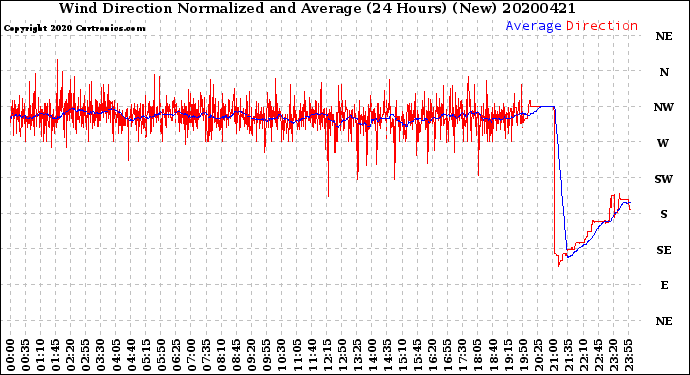Click the chart title text
Viewport: 690px width, 375px height.
point(317,8)
